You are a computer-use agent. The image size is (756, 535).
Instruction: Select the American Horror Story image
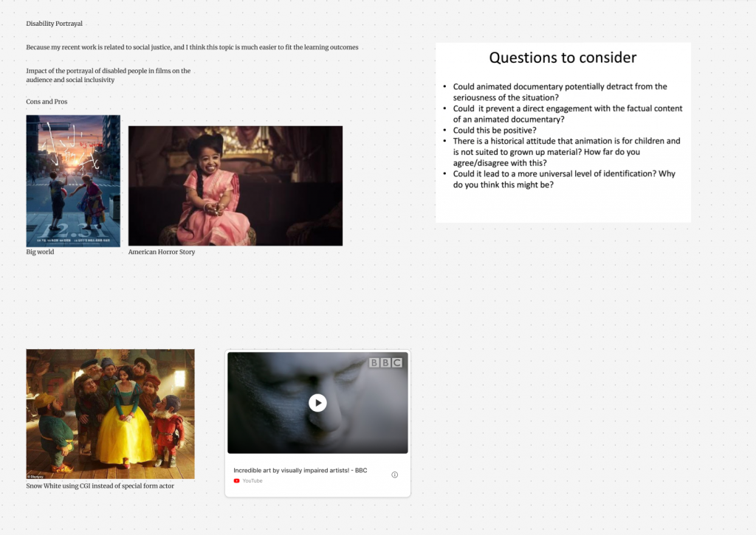pos(236,185)
